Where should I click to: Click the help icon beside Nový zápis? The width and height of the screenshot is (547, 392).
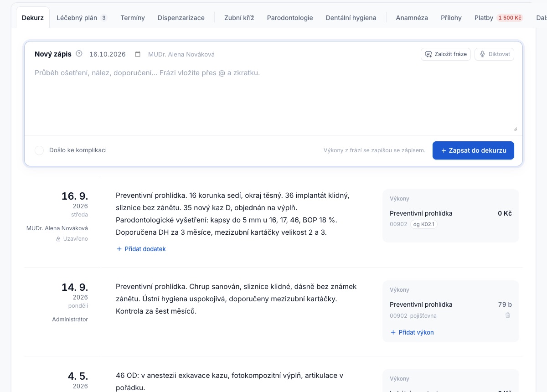[79, 54]
